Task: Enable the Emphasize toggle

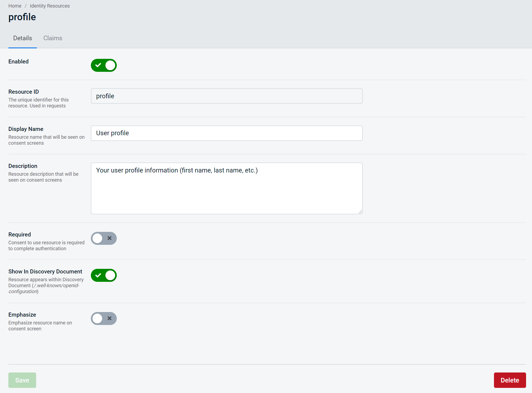Action: (104, 319)
